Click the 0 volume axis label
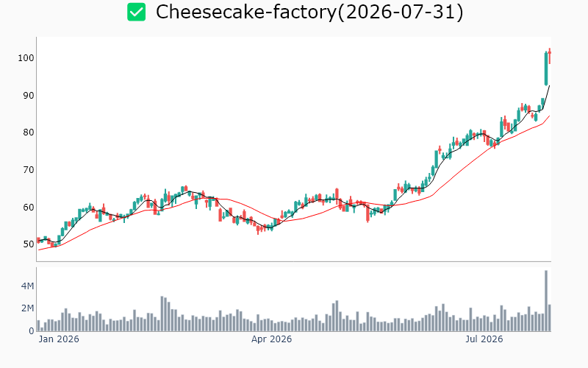Screen dimensions: 588x368 32,331
